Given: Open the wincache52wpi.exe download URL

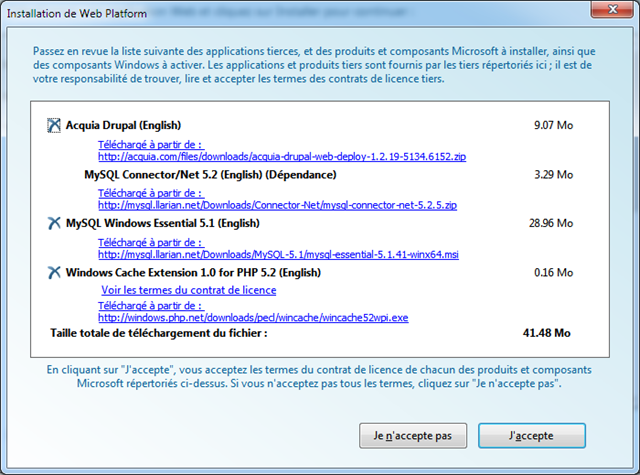Looking at the screenshot, I should 253,317.
